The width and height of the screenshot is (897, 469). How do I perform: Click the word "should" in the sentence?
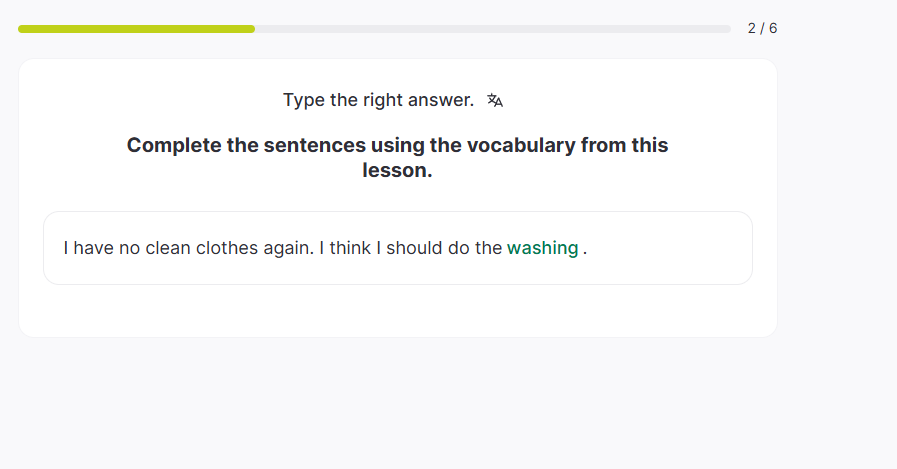(415, 248)
